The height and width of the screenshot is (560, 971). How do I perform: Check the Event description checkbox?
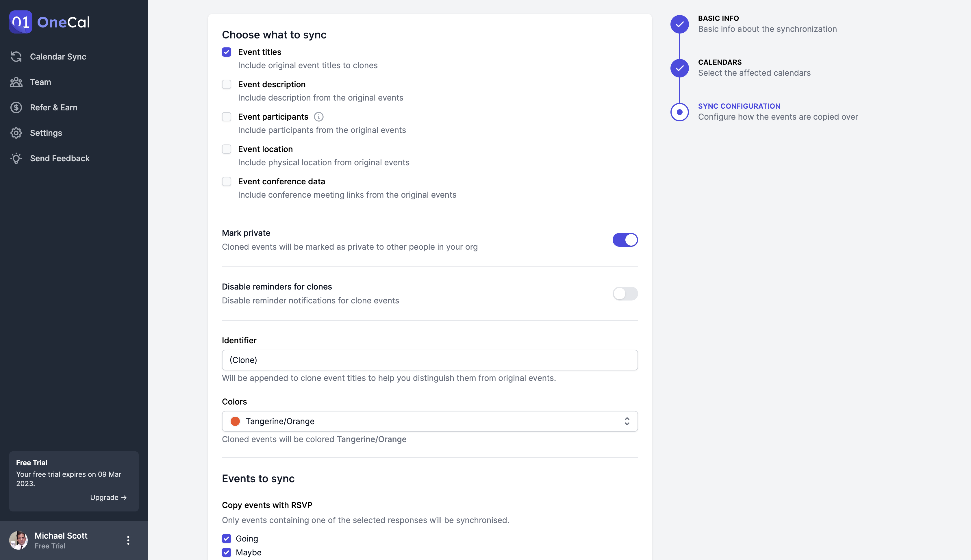227,84
